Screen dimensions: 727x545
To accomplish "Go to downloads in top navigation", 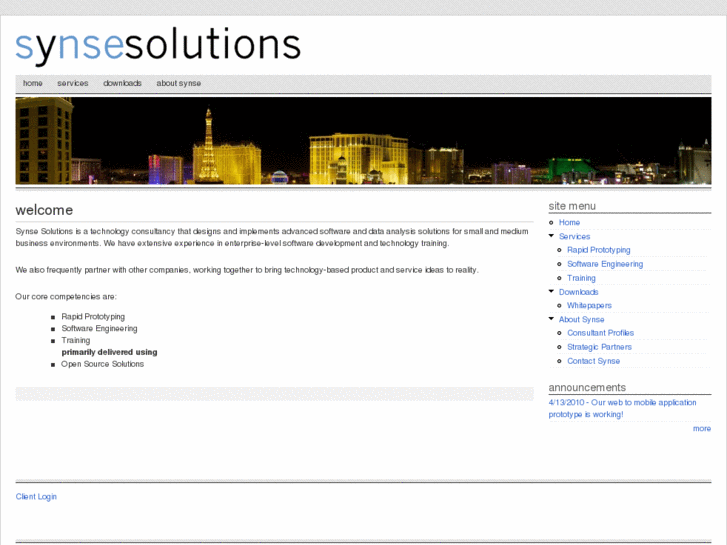I will click(x=122, y=84).
